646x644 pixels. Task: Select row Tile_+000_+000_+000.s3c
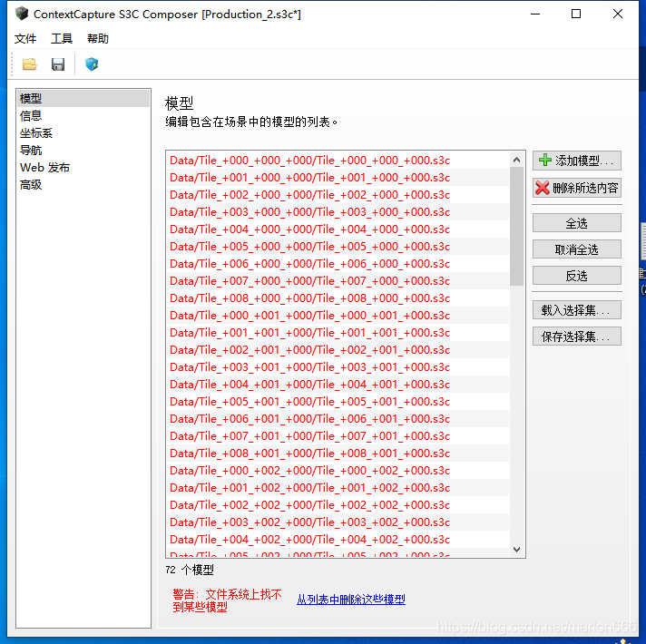pos(338,161)
